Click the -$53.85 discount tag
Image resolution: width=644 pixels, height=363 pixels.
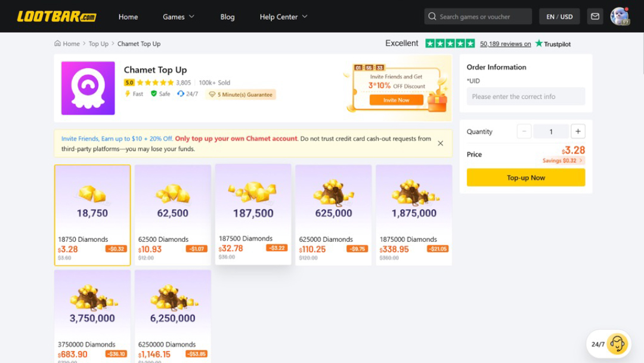(x=196, y=354)
